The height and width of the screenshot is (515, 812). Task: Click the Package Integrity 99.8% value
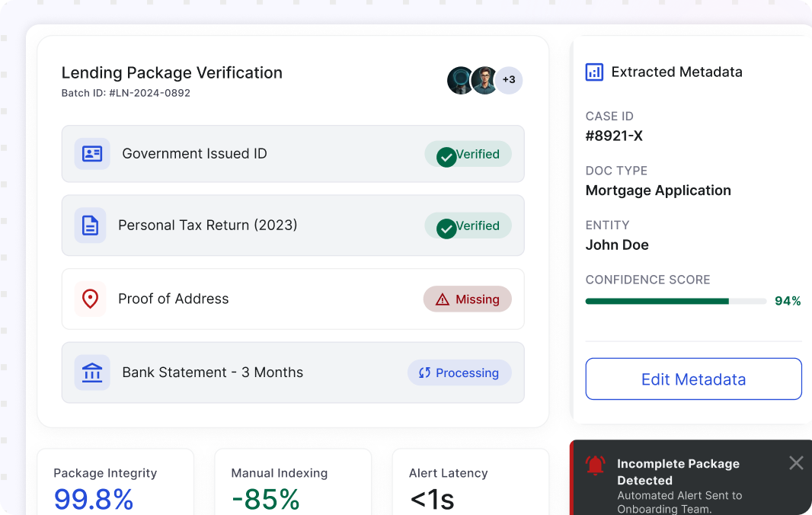(x=94, y=500)
